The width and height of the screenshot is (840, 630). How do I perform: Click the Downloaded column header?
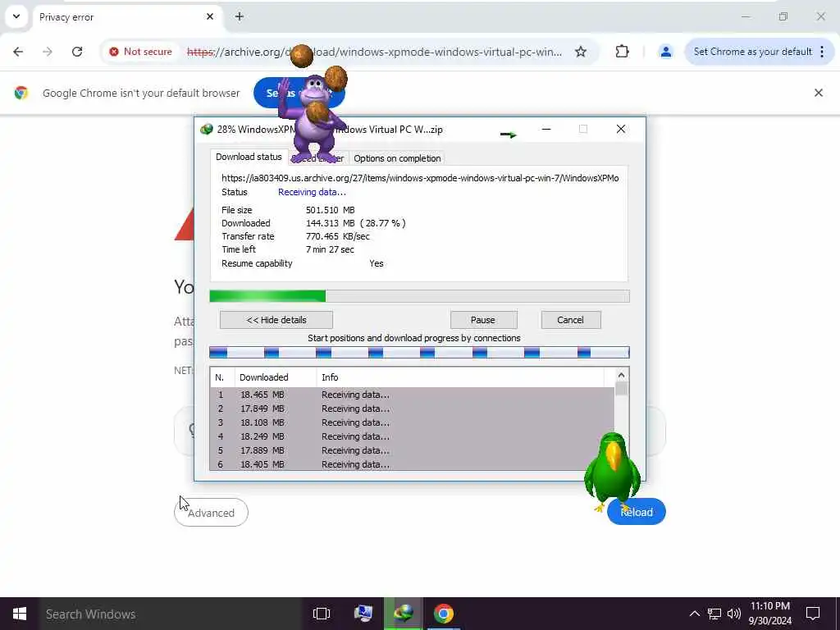[276, 377]
